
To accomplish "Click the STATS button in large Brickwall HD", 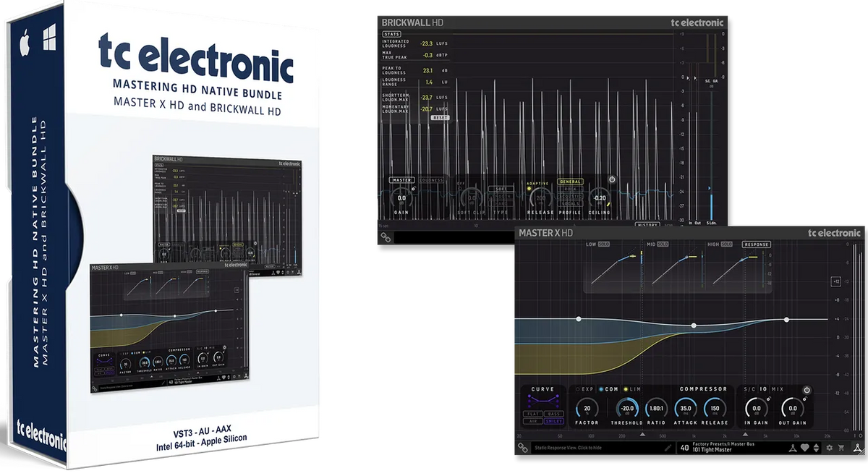I will (x=391, y=34).
